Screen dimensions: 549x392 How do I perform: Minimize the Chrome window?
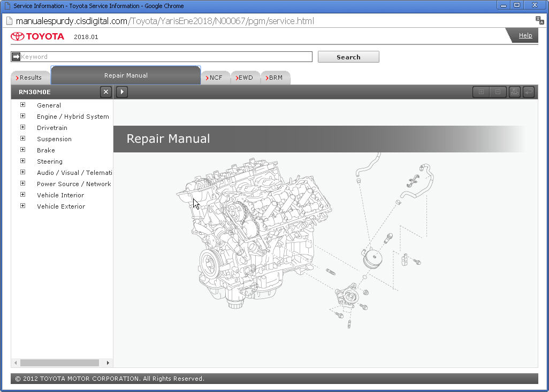[504, 5]
